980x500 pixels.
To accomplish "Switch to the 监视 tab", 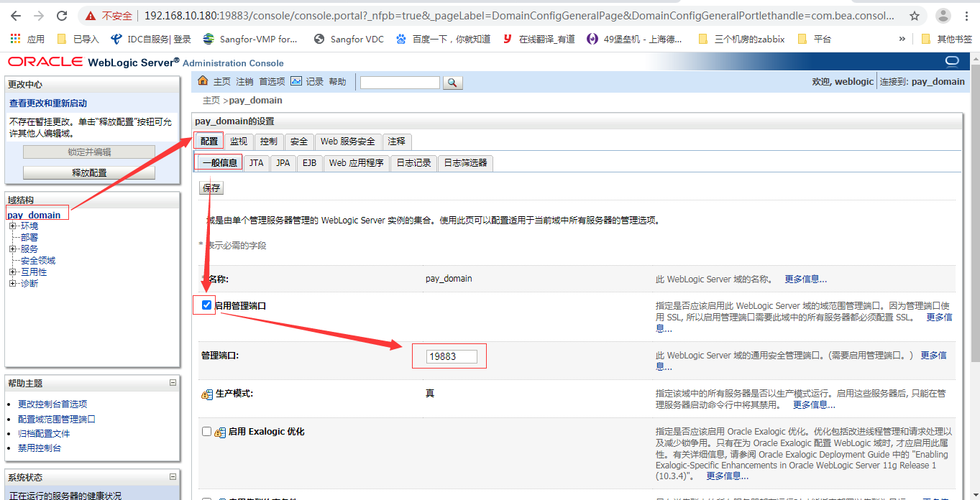I will point(239,142).
